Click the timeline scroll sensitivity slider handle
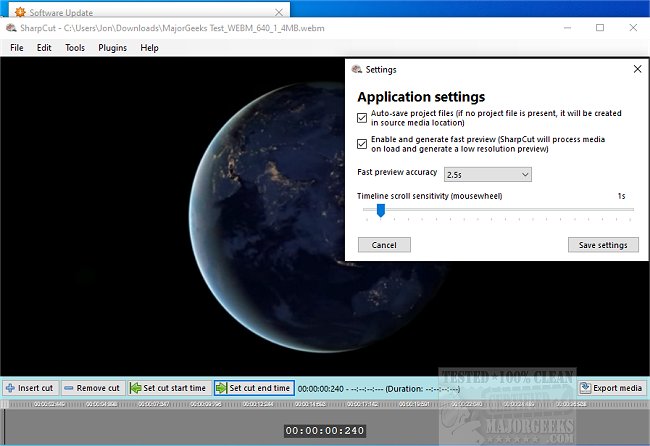650x446 pixels. click(380, 210)
